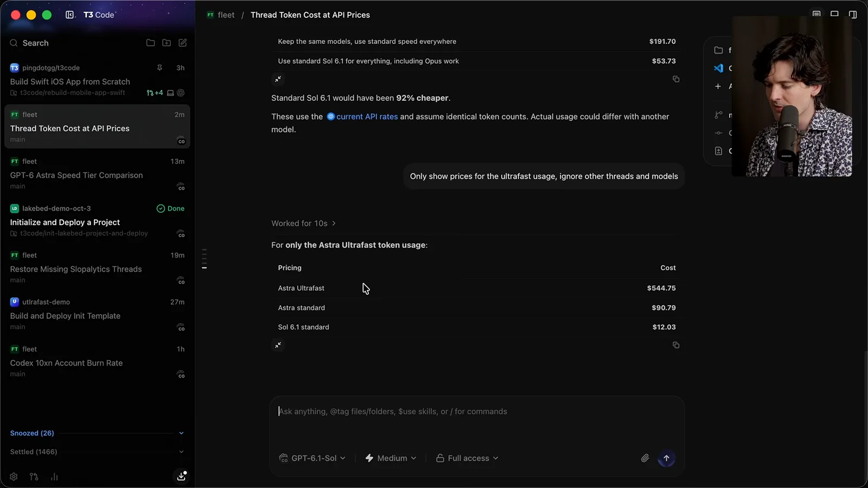Toggle the right side panel layout icon

tap(853, 15)
